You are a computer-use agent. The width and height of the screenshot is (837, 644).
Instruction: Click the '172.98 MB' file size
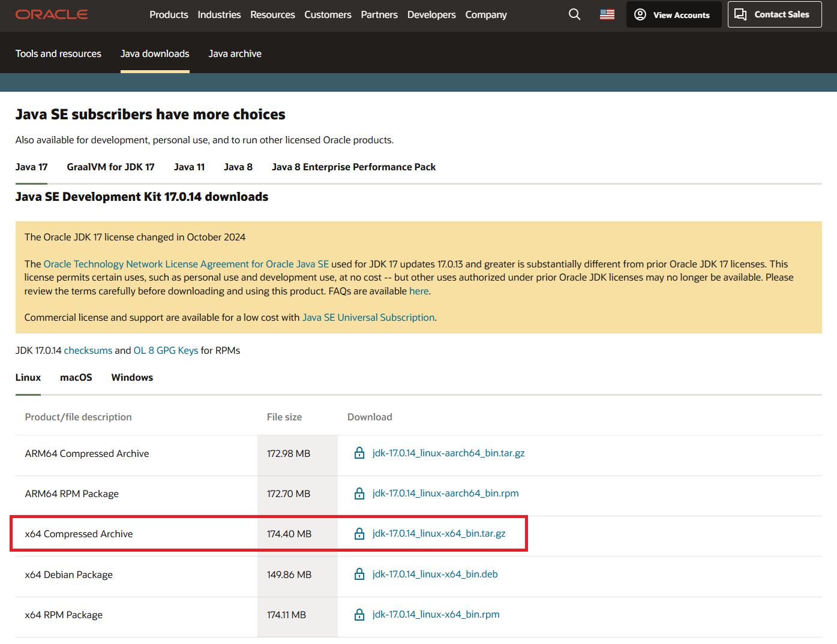(289, 453)
